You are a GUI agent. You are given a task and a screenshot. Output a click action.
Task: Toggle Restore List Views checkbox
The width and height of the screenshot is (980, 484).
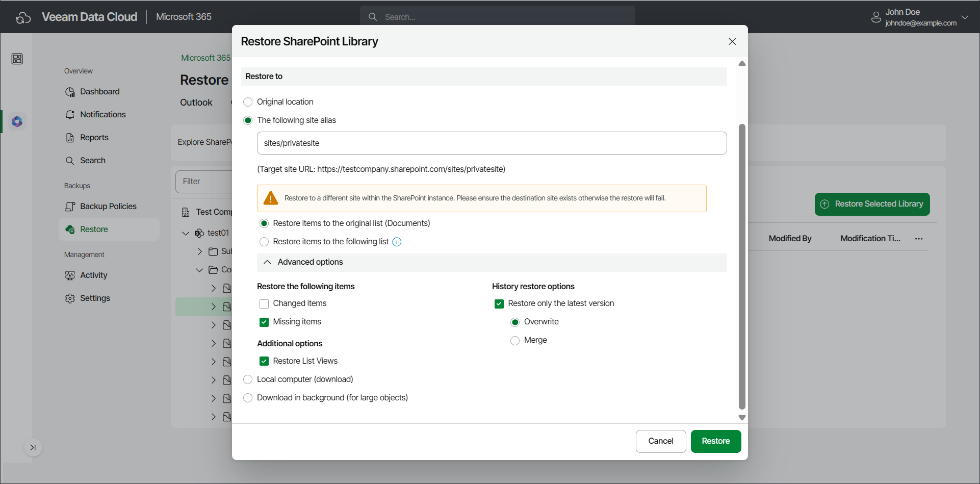[264, 361]
